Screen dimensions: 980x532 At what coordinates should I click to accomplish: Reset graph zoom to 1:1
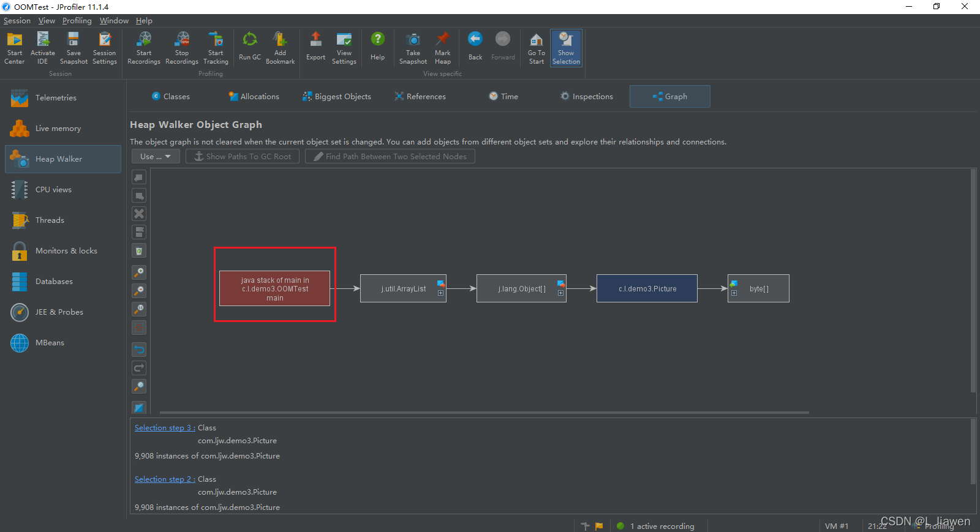point(139,309)
